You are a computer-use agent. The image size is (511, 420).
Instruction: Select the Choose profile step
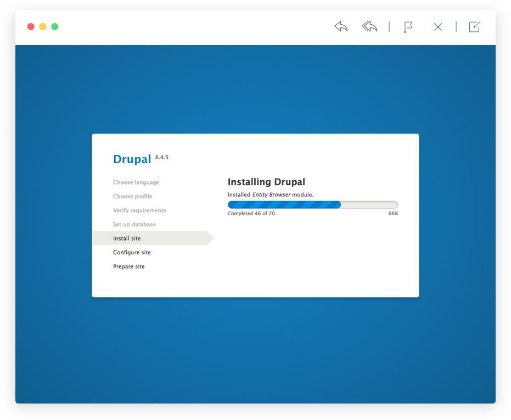133,197
